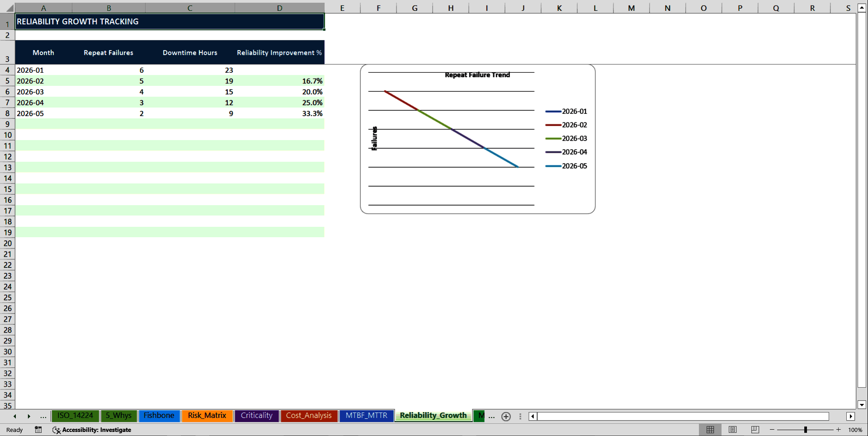Select the Repeat Failure Trend chart
868x436 pixels.
point(477,139)
